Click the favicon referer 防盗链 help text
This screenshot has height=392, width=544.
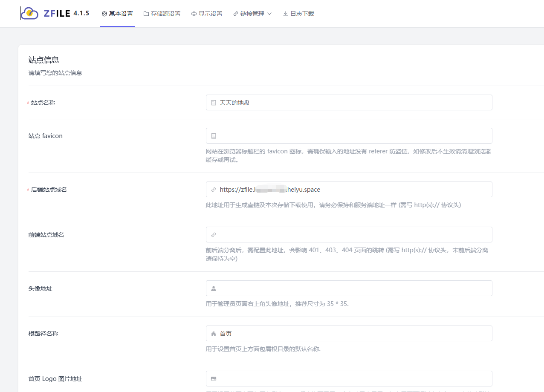tap(348, 156)
